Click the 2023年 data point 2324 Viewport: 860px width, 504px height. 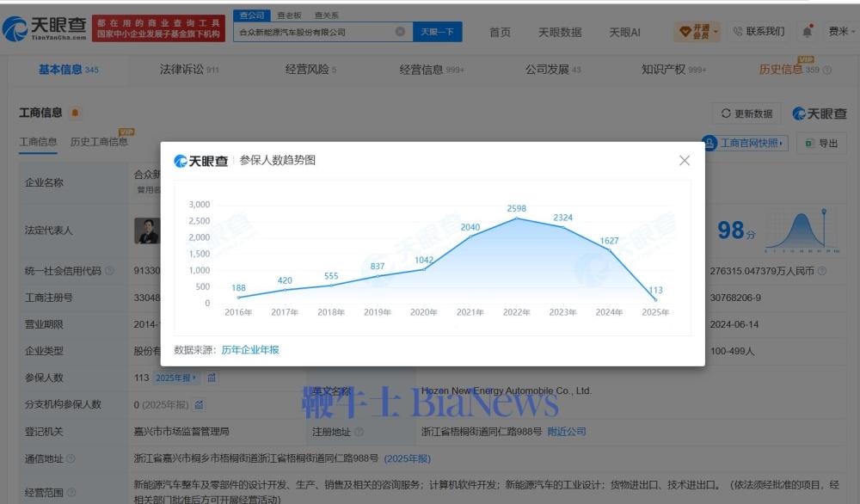coord(562,227)
